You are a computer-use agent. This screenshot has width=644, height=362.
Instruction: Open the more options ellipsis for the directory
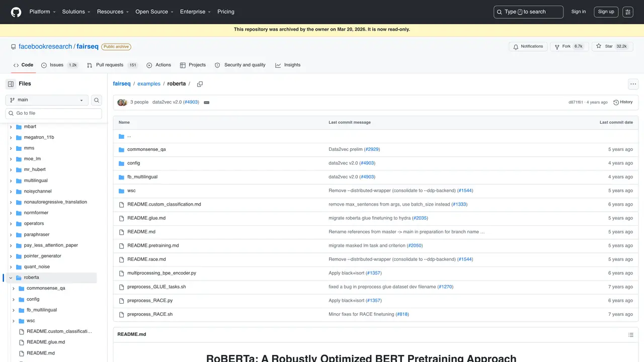tap(633, 84)
